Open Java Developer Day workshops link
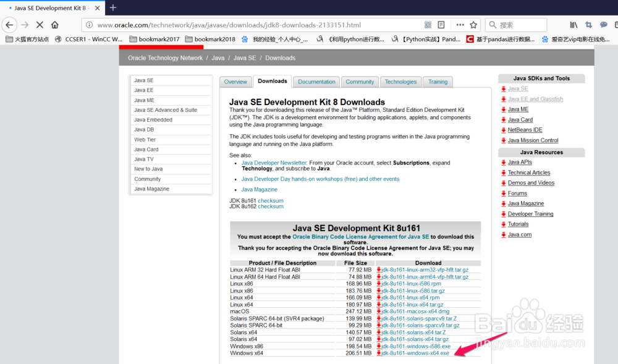This screenshot has height=364, width=618. pos(320,179)
